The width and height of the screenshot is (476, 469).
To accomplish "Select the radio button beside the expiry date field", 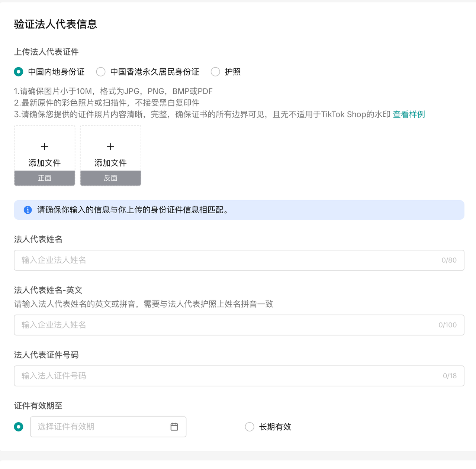I will (x=19, y=427).
